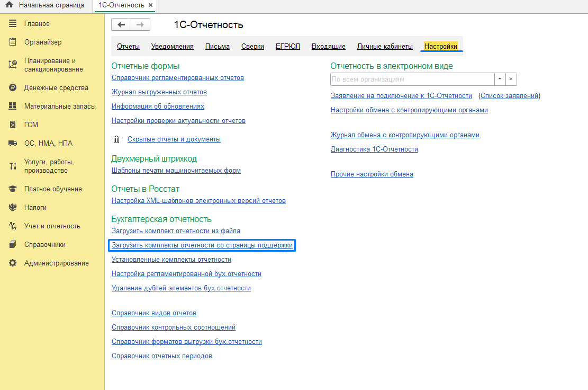Screen dimensions: 588x390
Task: Open the Администрирование sidebar section label
Action: (x=57, y=263)
